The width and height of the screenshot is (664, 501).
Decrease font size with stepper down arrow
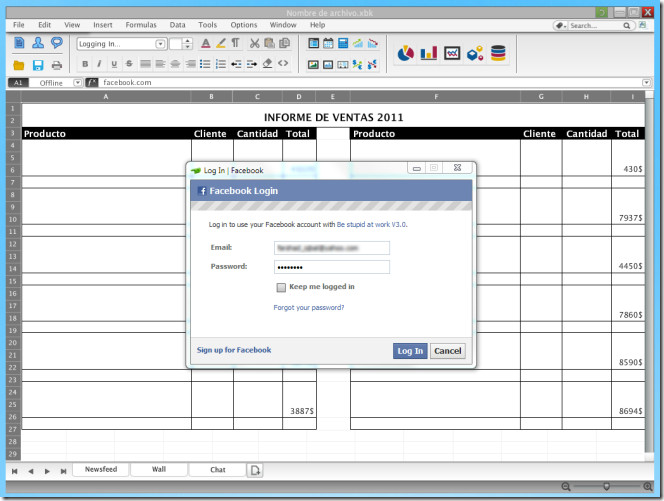tap(188, 47)
